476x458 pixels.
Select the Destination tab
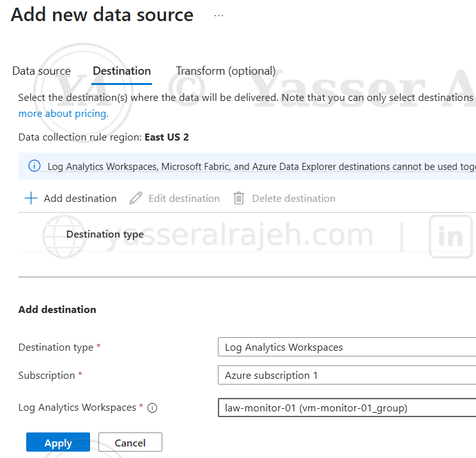122,71
